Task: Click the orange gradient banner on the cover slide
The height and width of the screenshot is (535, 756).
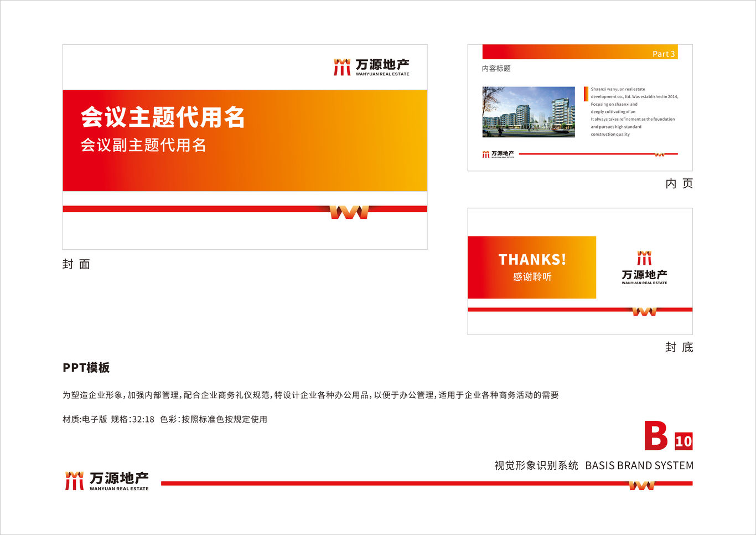Action: click(245, 141)
